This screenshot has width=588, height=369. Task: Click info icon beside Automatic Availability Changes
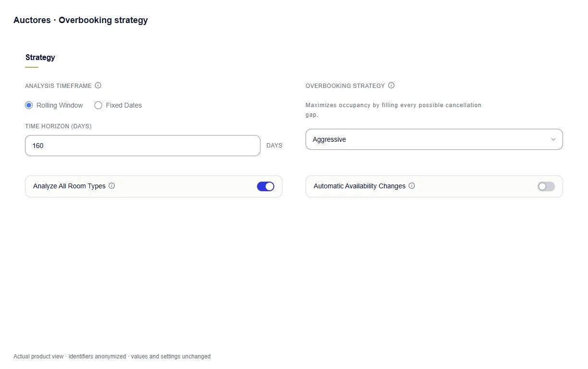[x=412, y=186]
